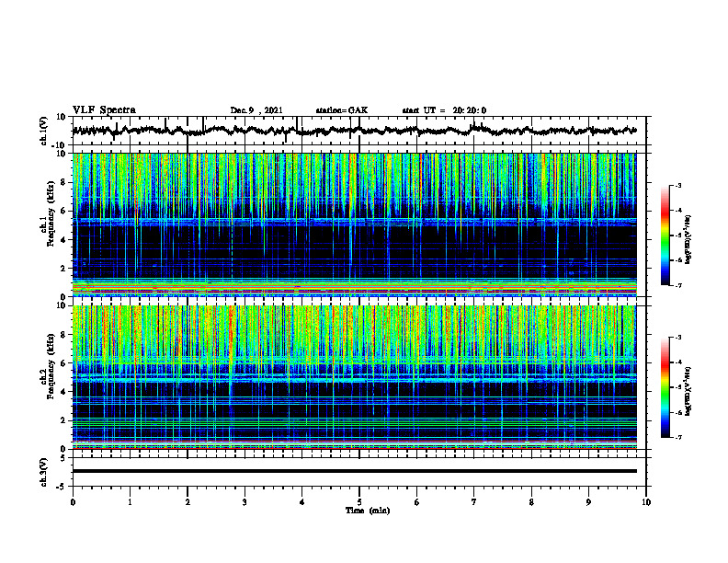
Task: Click the "VLF Spectra" plot title
Action: [x=104, y=110]
